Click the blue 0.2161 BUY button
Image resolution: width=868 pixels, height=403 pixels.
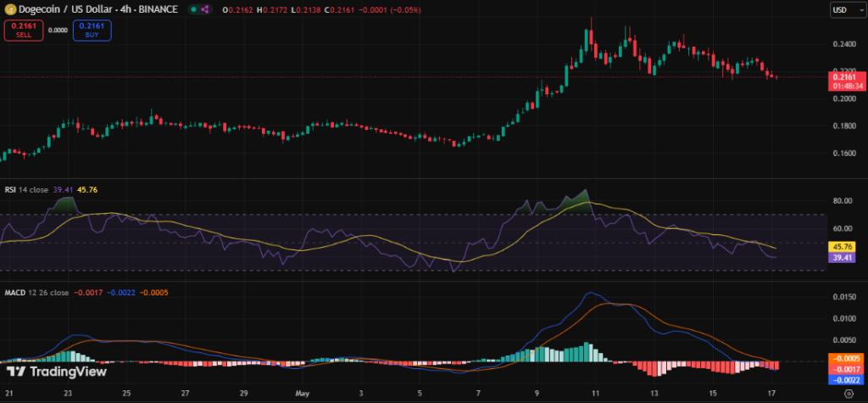point(92,30)
